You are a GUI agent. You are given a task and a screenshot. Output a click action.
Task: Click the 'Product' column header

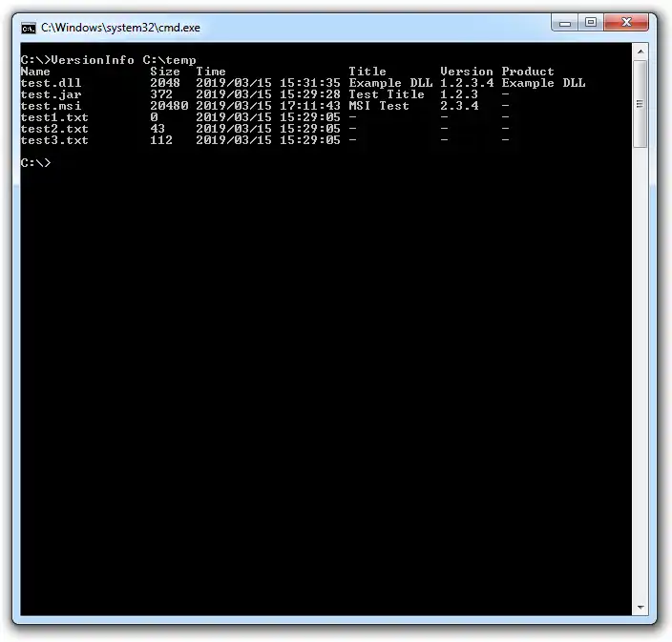click(x=528, y=72)
